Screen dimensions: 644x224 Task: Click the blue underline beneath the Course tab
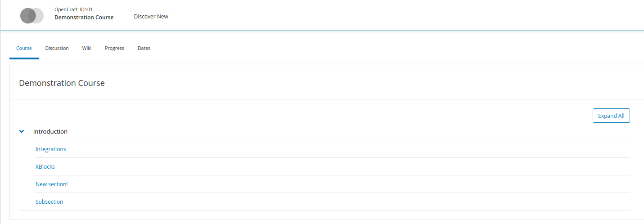(24, 58)
